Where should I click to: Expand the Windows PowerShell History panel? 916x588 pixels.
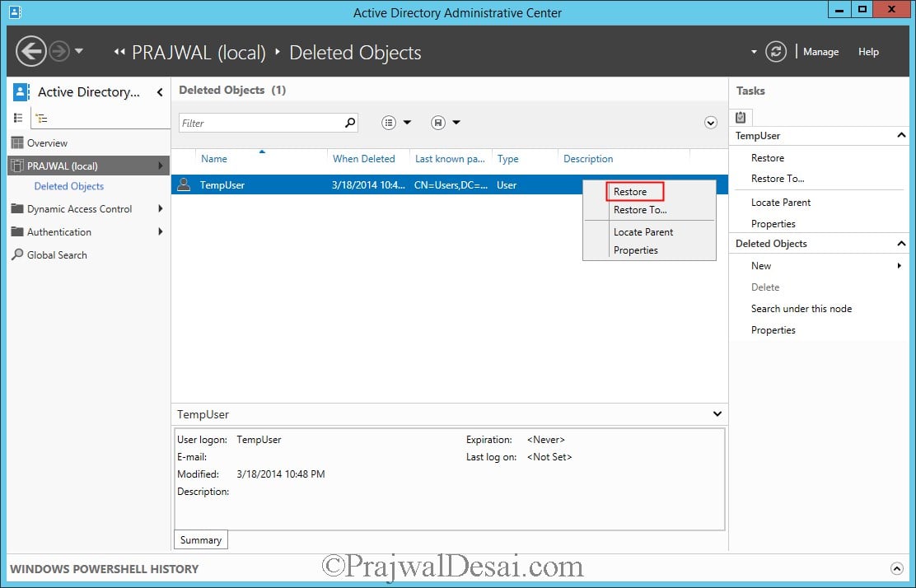[x=897, y=569]
